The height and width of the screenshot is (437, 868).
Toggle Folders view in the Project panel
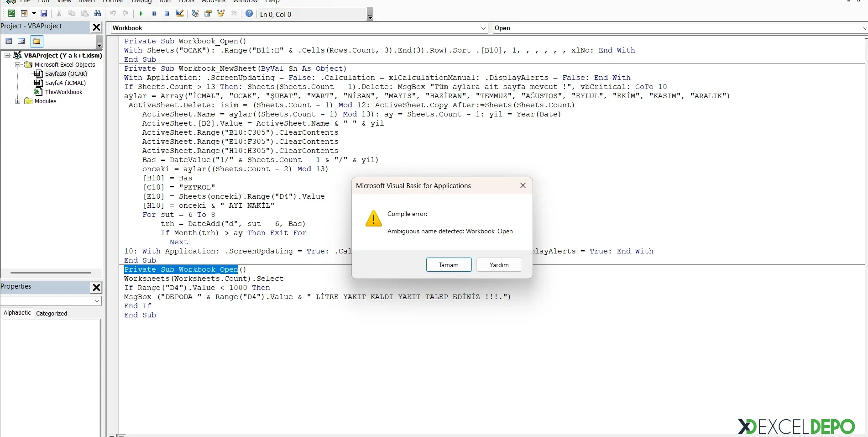coord(37,42)
